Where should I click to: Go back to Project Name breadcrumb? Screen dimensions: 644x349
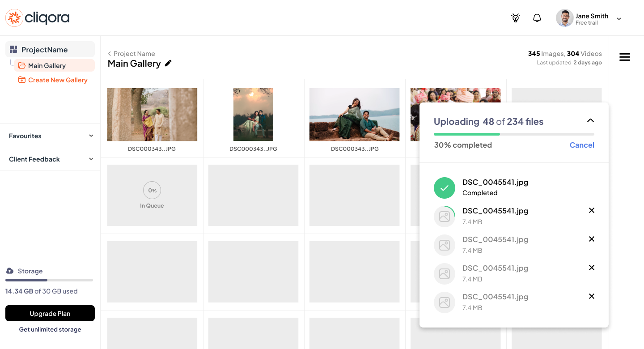(x=131, y=54)
